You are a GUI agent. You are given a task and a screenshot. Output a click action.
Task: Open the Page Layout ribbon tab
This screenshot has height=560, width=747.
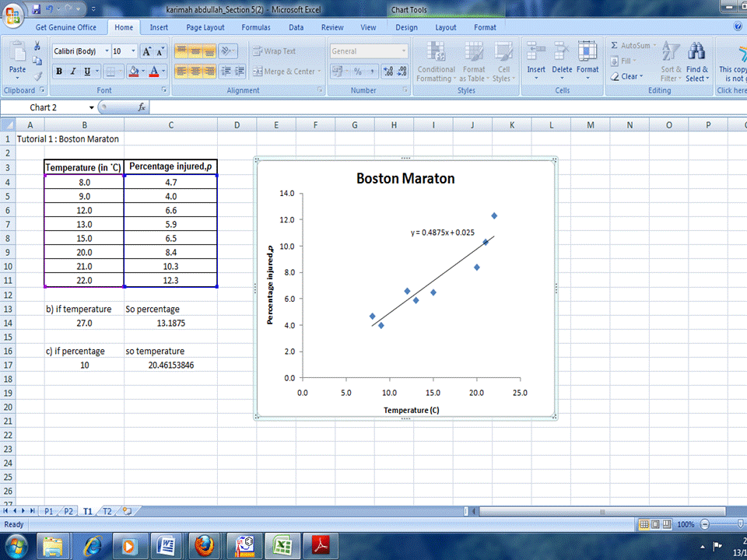pyautogui.click(x=205, y=28)
